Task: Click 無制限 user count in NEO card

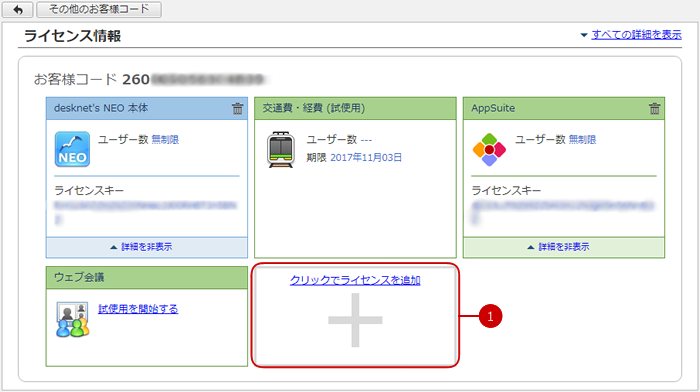Action: [165, 140]
